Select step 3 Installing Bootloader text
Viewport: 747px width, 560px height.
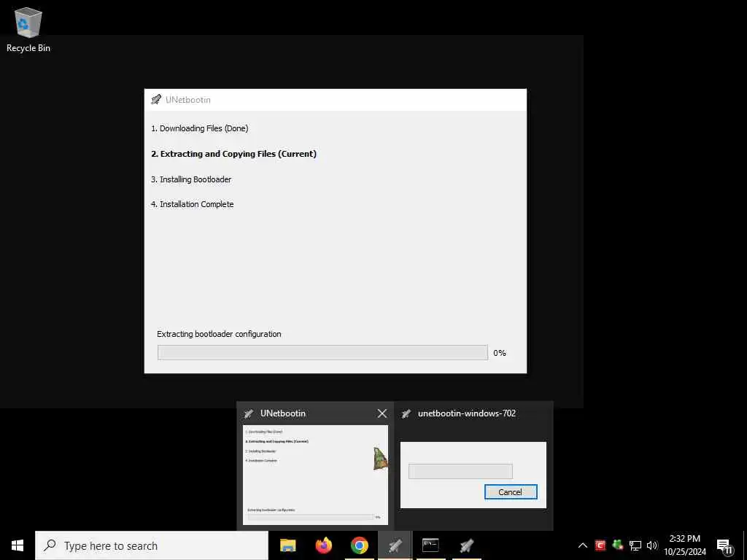point(191,179)
